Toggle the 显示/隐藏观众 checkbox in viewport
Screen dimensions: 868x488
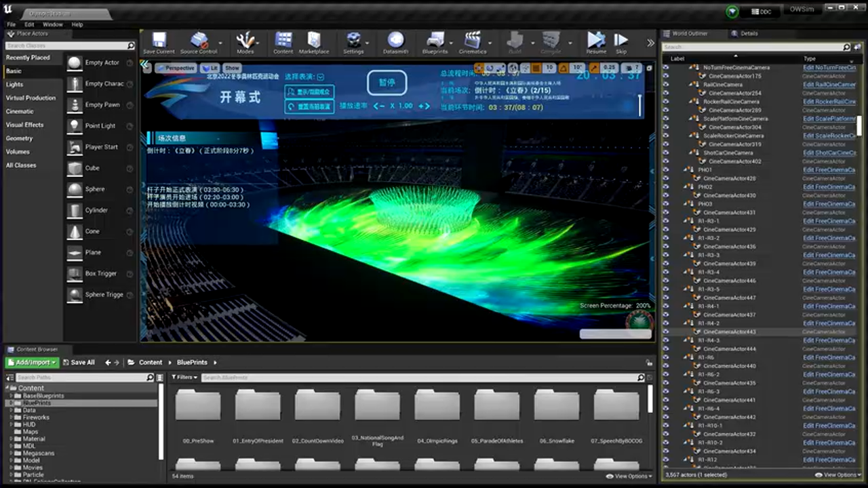309,91
